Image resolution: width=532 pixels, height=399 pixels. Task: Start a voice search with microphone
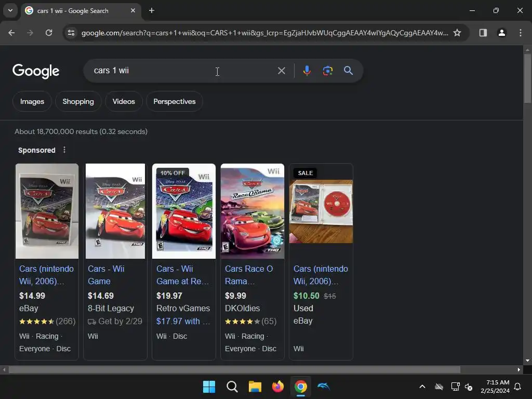click(x=307, y=71)
